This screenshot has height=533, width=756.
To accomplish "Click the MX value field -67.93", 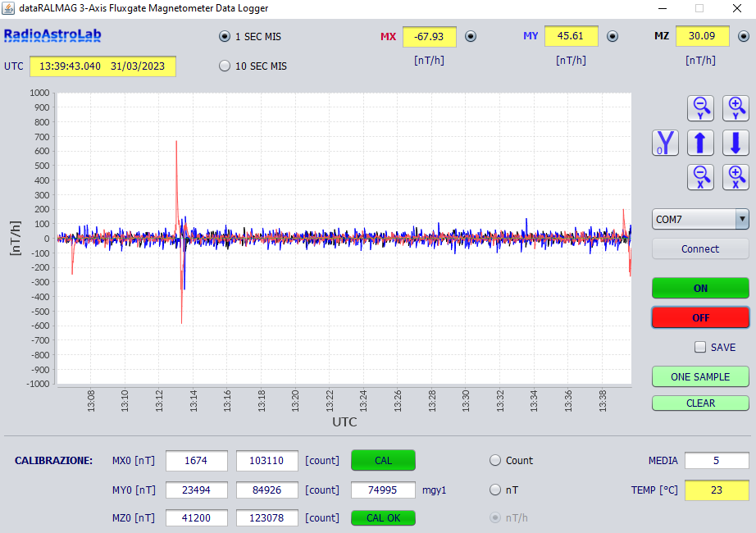I will pos(429,37).
